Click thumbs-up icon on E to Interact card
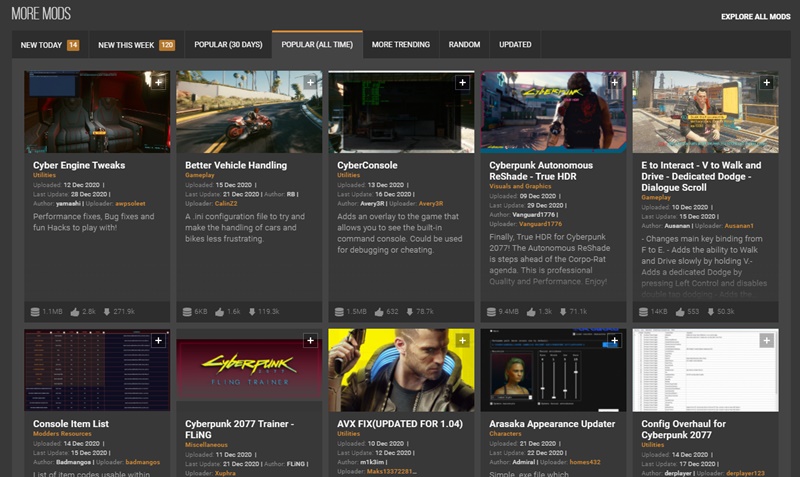Image resolution: width=800 pixels, height=477 pixels. 680,312
